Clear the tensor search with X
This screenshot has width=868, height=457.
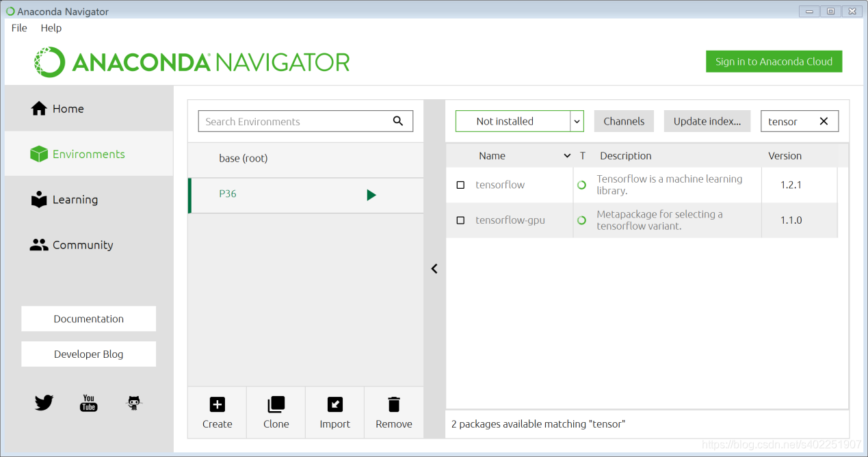(x=824, y=121)
